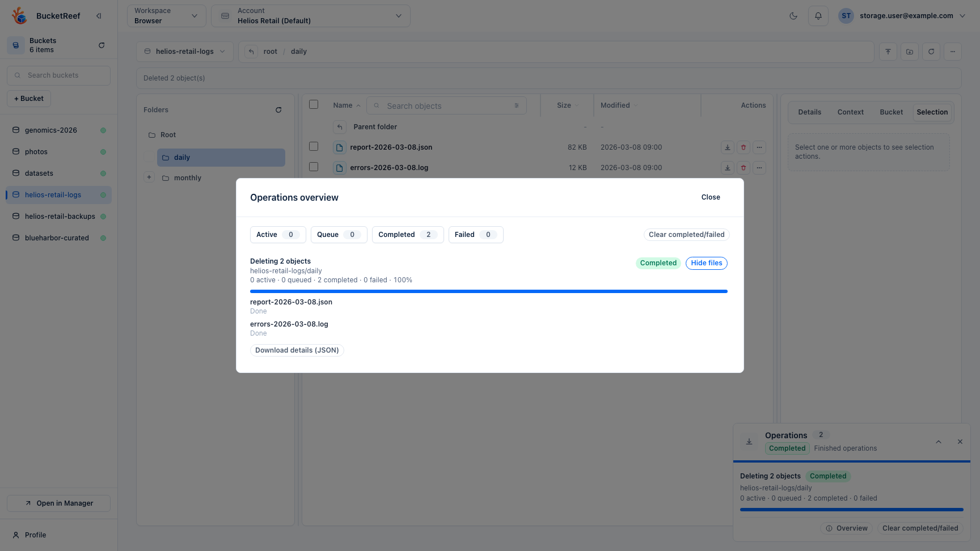This screenshot has height=551, width=980.
Task: Delete errors-2026-03-08.log
Action: 744,168
